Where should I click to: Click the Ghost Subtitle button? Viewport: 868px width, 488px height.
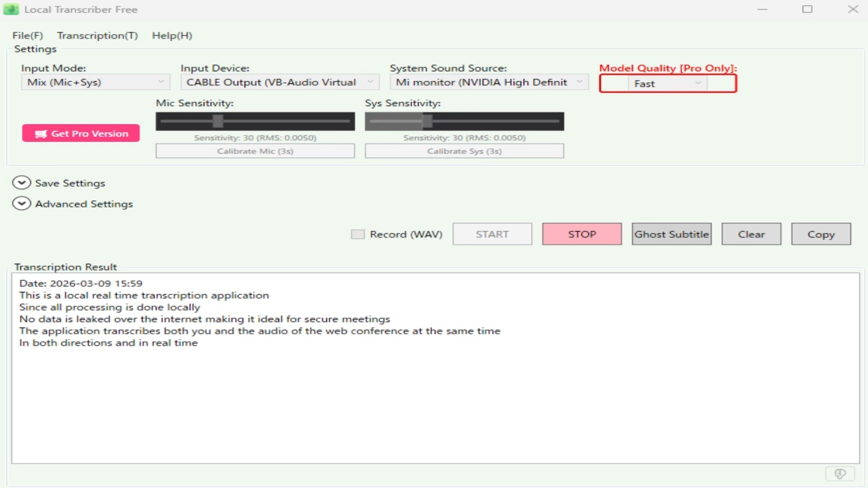[x=671, y=234]
